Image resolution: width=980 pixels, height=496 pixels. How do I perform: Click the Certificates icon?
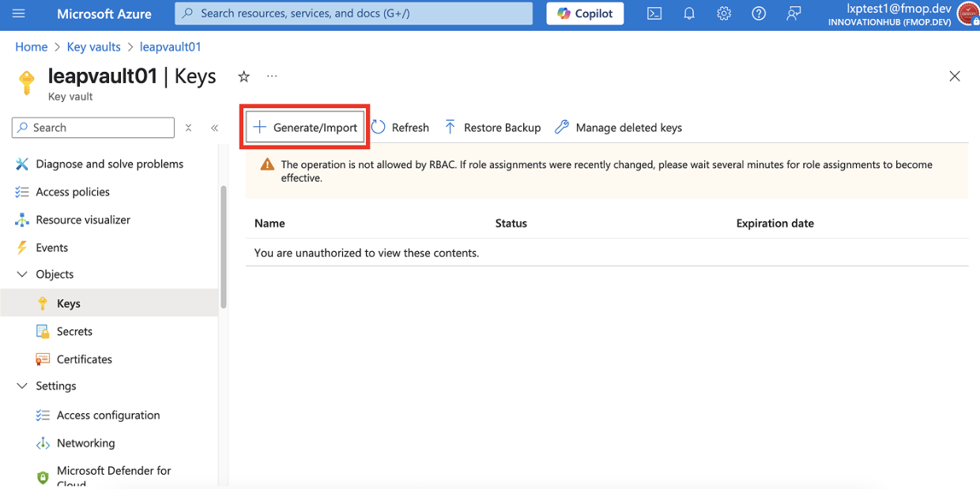[43, 359]
